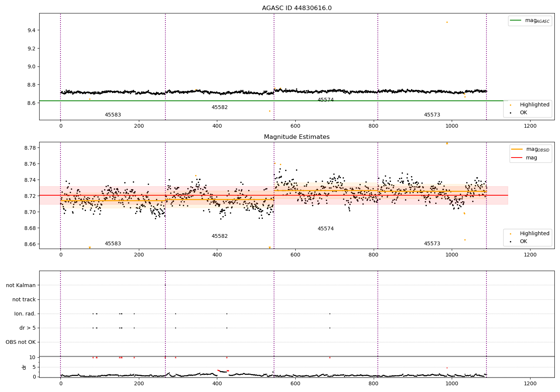
Task: Click the 8.68 y-axis tick in middle panel
Action: click(x=30, y=228)
